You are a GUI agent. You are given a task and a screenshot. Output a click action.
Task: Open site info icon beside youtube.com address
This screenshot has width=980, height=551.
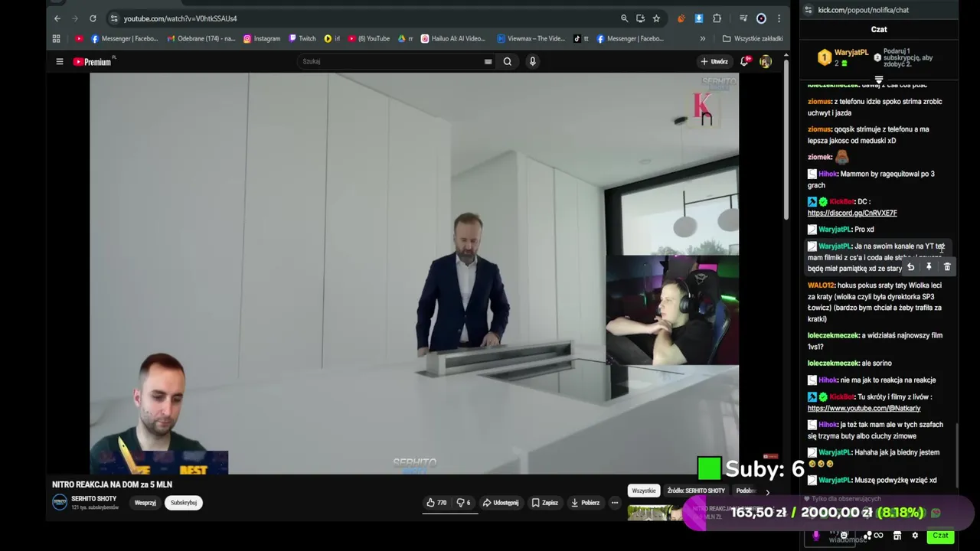(x=113, y=18)
